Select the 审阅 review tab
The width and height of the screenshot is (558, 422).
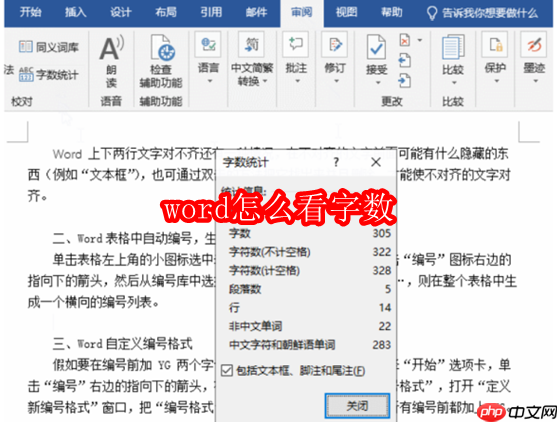(301, 12)
